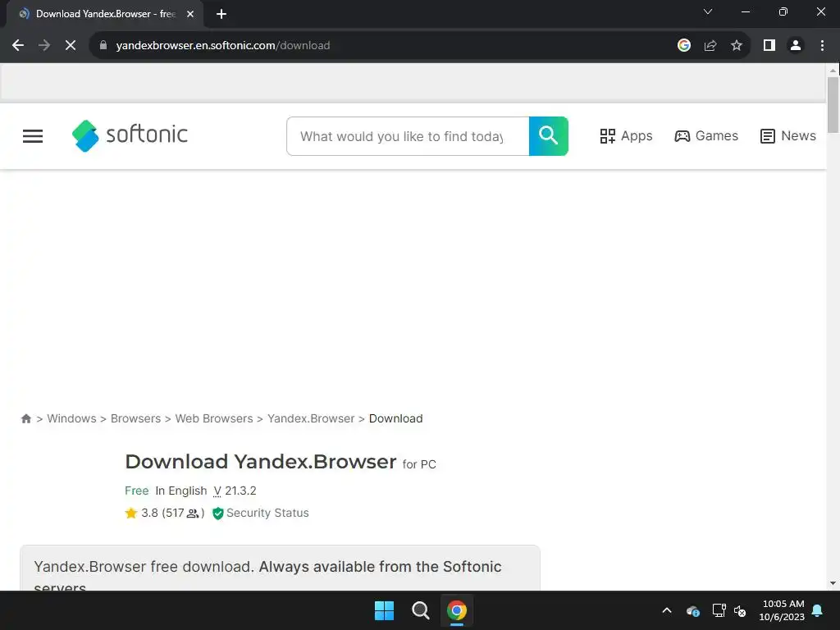Open the browser side panel
This screenshot has height=630, width=840.
pyautogui.click(x=769, y=46)
